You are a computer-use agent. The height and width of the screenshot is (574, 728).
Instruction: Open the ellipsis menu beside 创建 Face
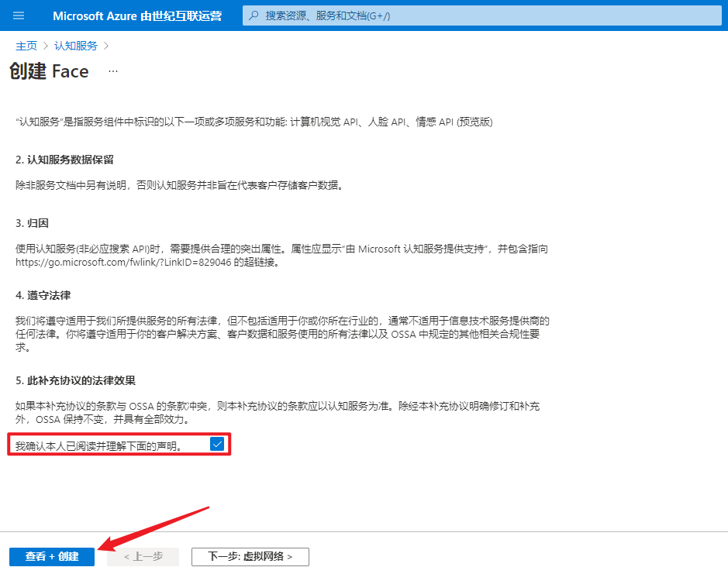pos(113,71)
